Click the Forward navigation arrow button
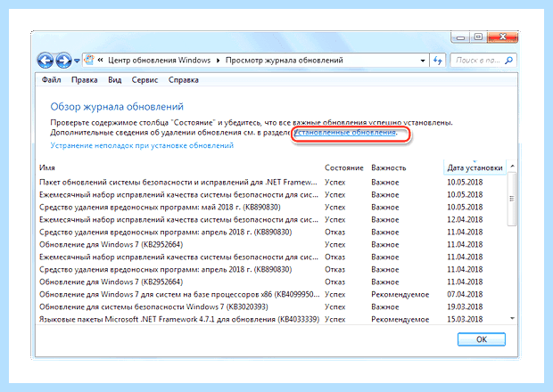 point(63,61)
